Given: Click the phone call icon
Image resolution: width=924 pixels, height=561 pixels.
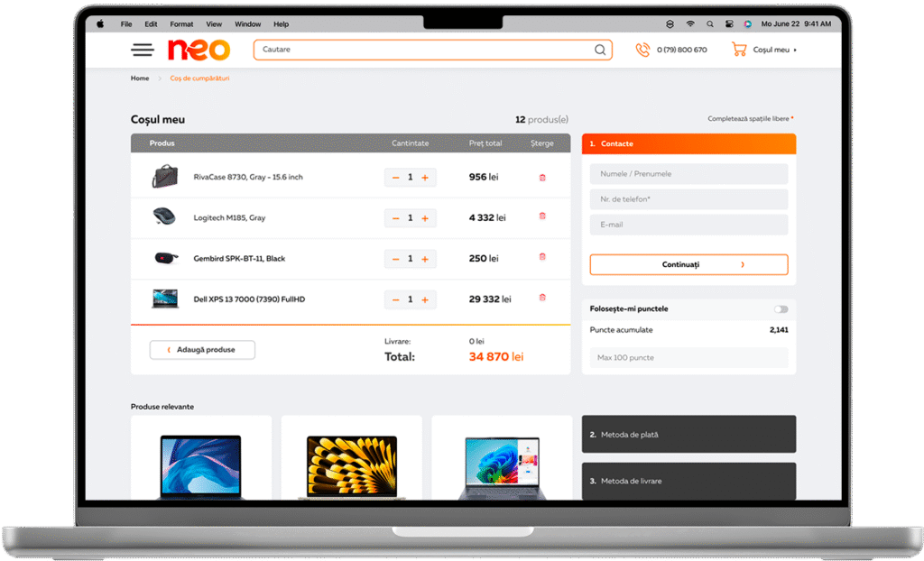Looking at the screenshot, I should click(x=642, y=51).
